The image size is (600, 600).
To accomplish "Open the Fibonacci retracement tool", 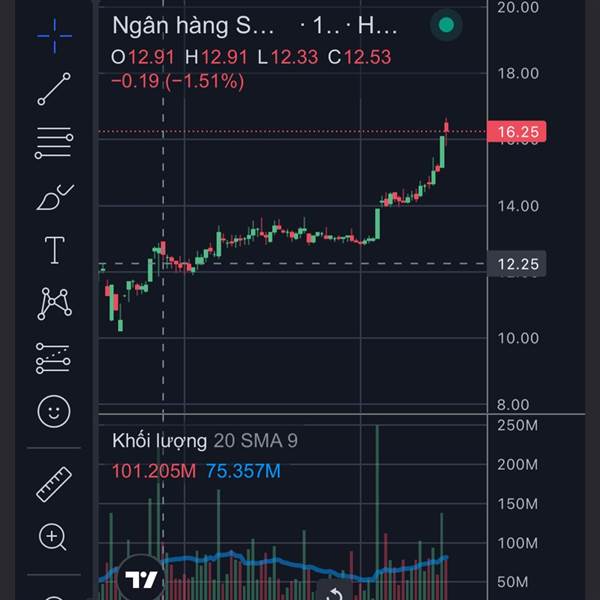I will click(x=54, y=143).
